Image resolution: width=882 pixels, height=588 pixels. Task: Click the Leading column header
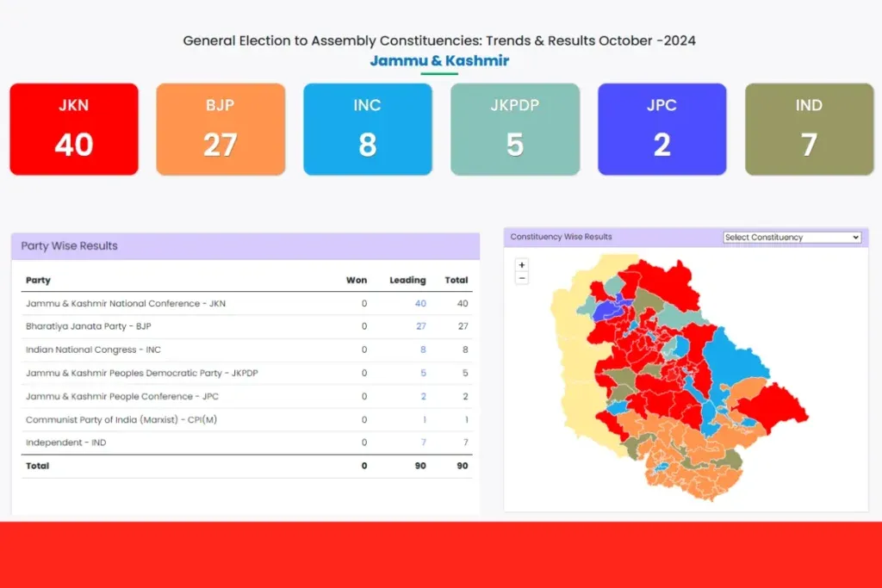click(x=407, y=280)
